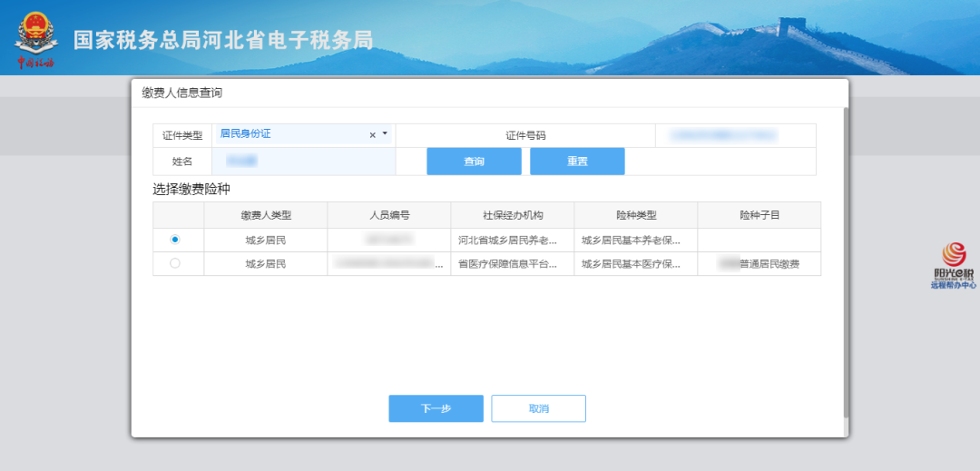980x471 pixels.
Task: Select the pension insurance radio button
Action: point(175,240)
